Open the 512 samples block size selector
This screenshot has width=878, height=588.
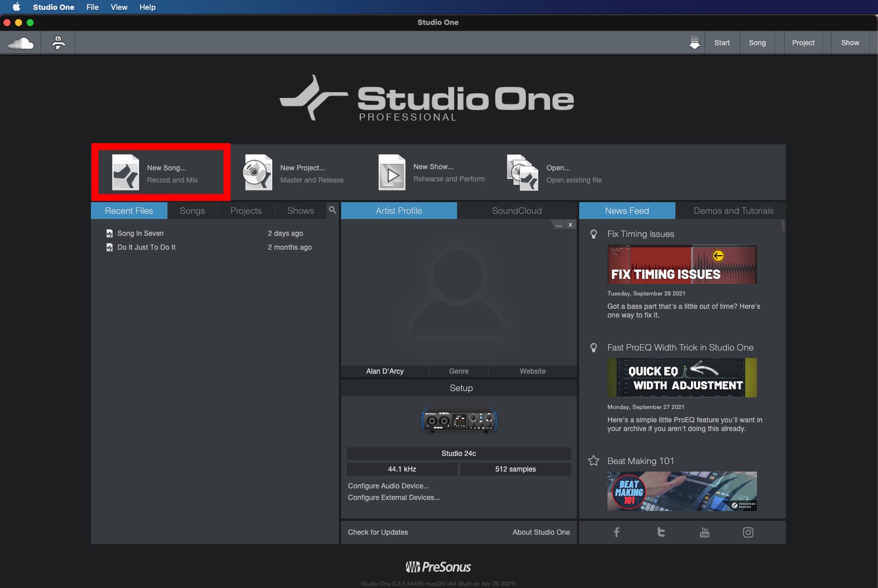coord(515,469)
